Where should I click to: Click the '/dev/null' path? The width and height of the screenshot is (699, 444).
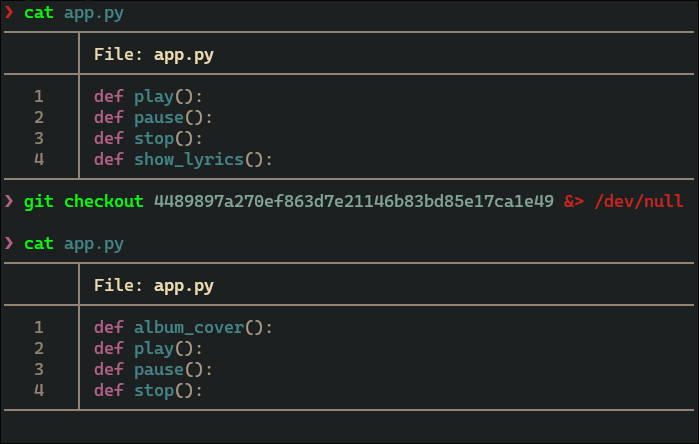[639, 201]
